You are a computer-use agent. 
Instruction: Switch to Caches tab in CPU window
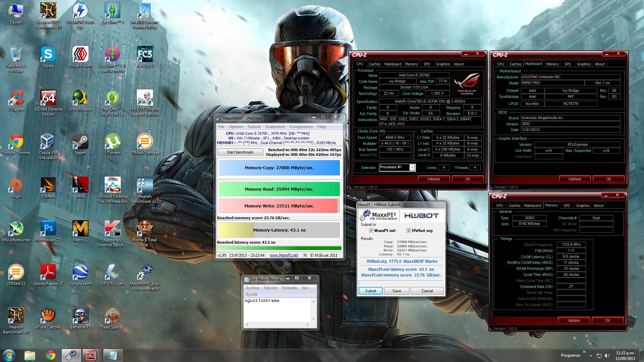pyautogui.click(x=374, y=64)
